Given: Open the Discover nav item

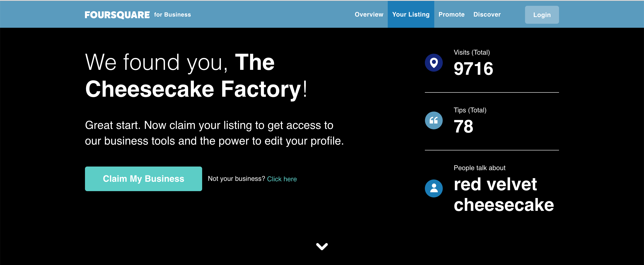Looking at the screenshot, I should (x=487, y=15).
